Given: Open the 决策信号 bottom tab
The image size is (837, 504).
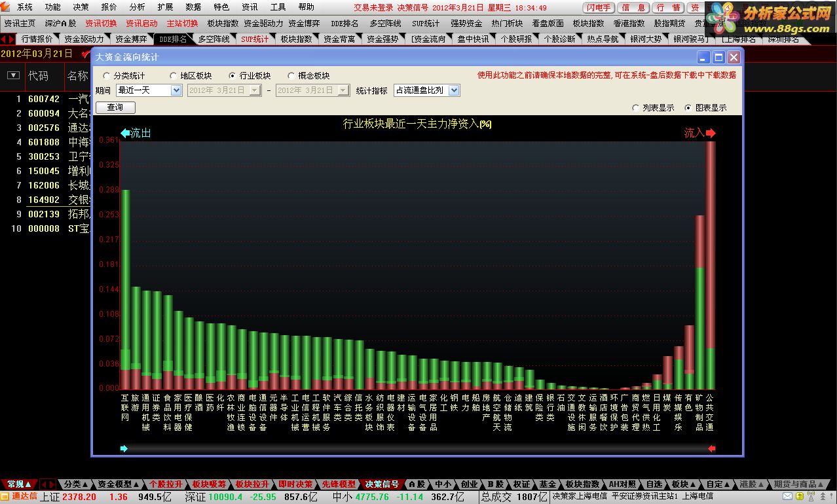Looking at the screenshot, I should [382, 484].
